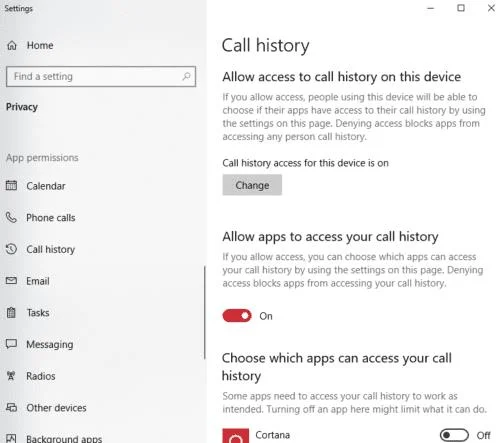Minimize the Settings window
This screenshot has width=500, height=443.
[x=431, y=8]
